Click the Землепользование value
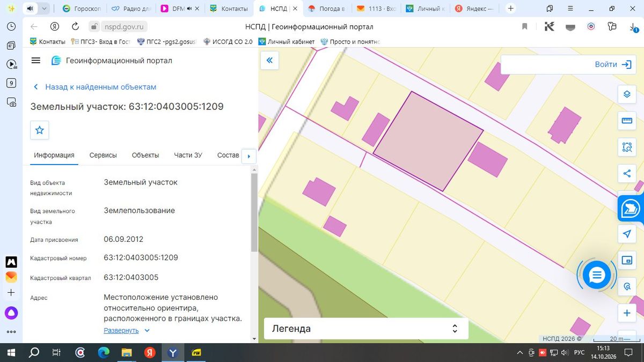 (x=140, y=210)
